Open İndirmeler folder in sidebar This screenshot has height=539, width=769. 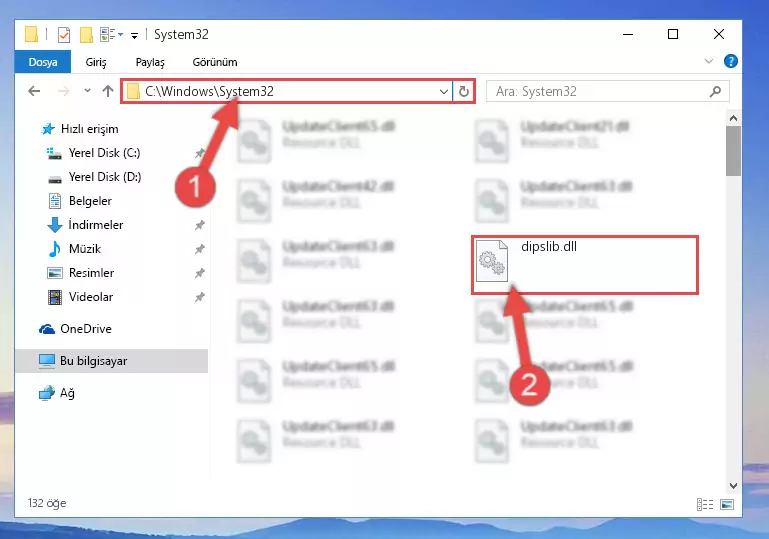(x=85, y=225)
